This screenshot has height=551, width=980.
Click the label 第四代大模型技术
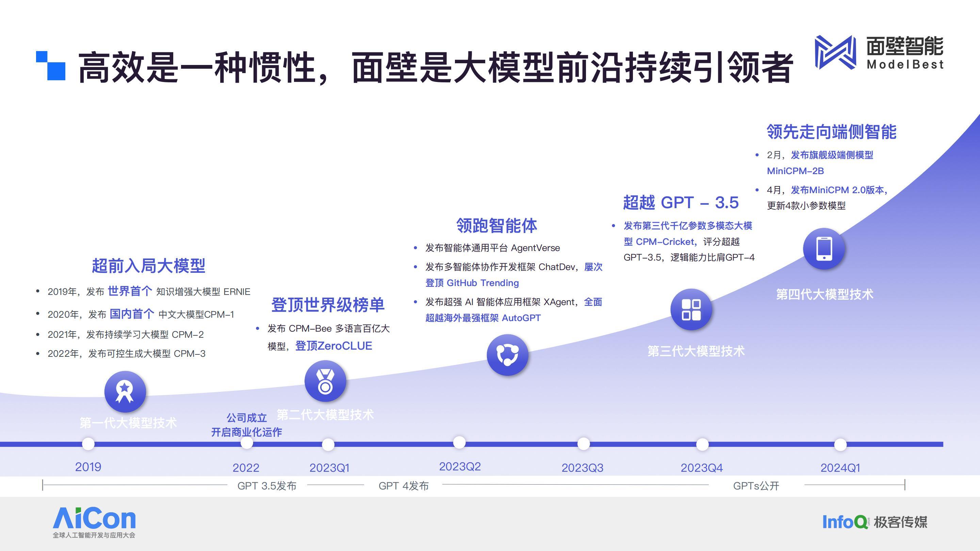click(x=824, y=294)
